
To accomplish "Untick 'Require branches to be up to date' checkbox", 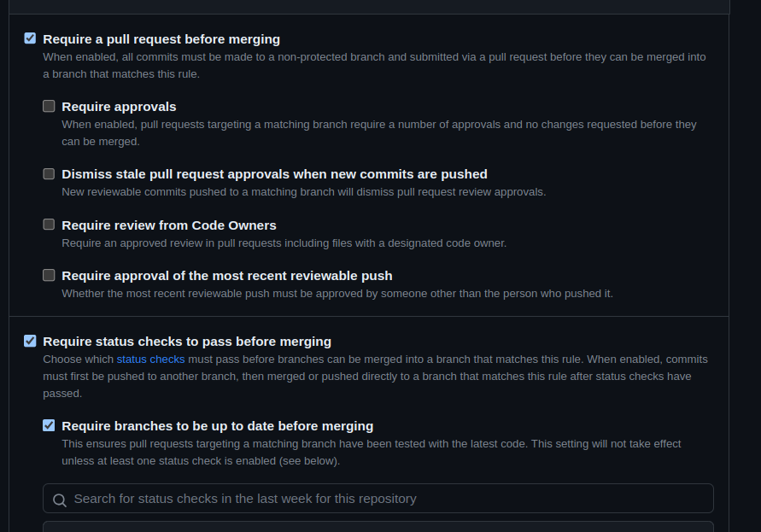I will pyautogui.click(x=50, y=425).
